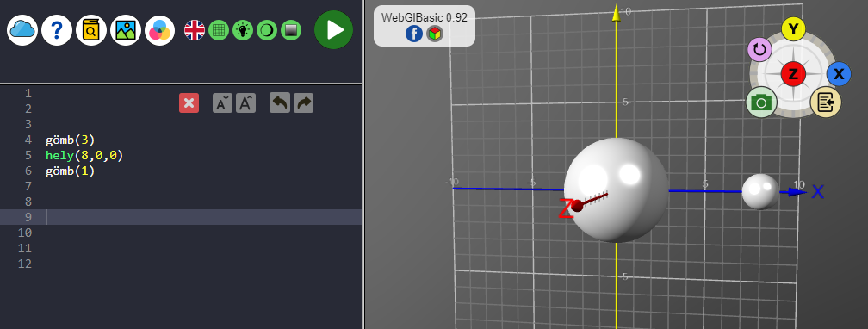The image size is (868, 329).
Task: Toggle the gray square render mode button
Action: point(291,30)
